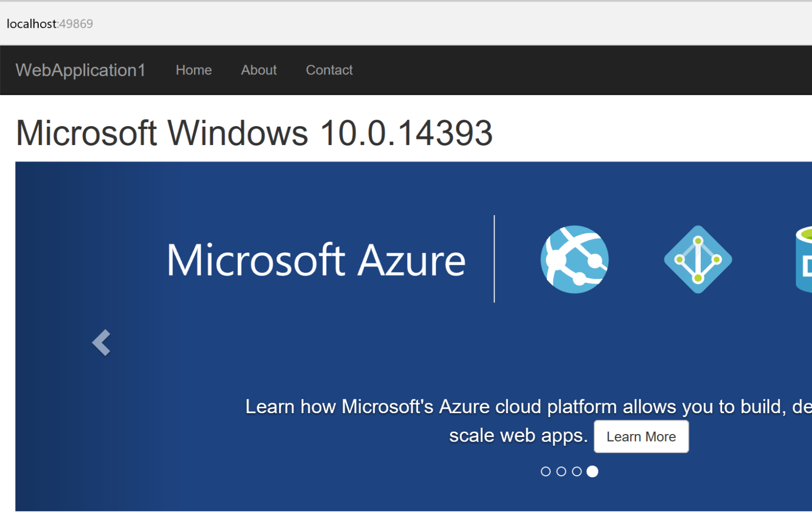Screen dimensions: 812x516
Task: Click the WebApplication1 brand link
Action: click(80, 70)
